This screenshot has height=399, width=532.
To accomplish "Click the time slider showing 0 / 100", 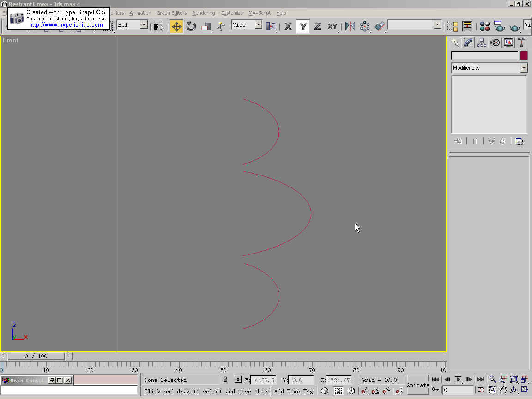I will (x=36, y=356).
